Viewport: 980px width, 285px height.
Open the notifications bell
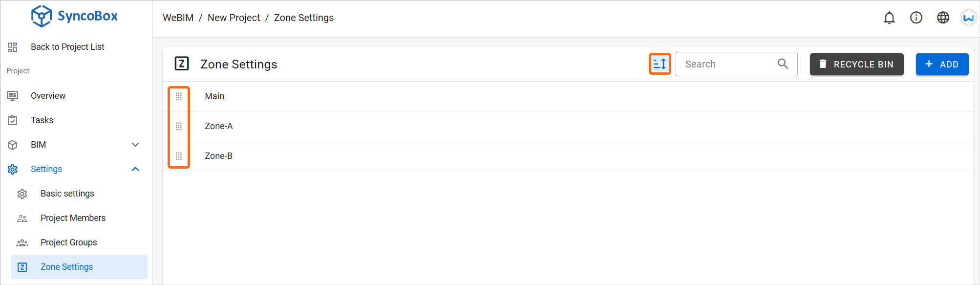click(889, 18)
